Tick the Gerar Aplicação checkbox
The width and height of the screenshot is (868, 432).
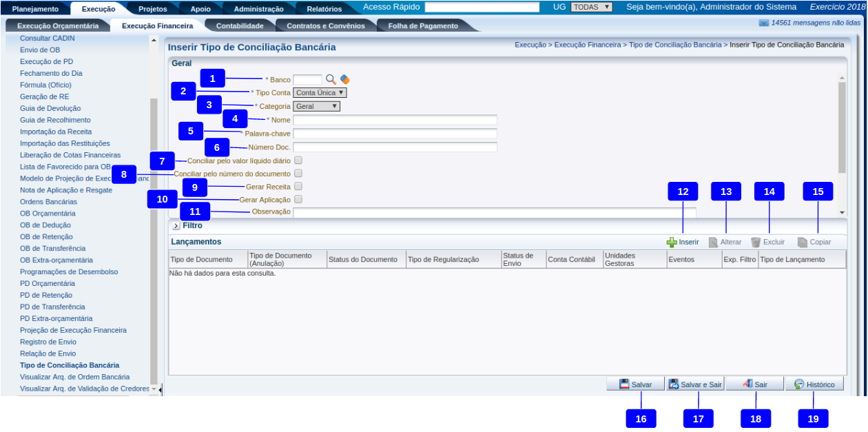[298, 199]
